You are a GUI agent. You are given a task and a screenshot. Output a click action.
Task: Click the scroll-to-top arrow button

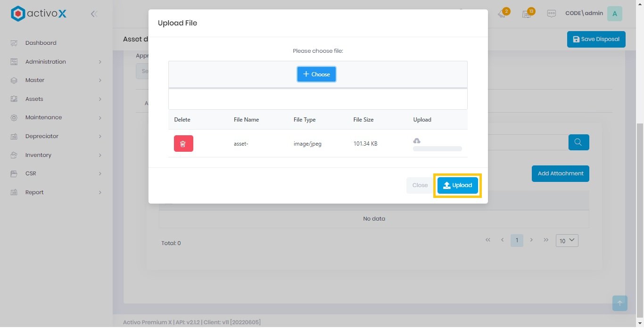pos(619,303)
